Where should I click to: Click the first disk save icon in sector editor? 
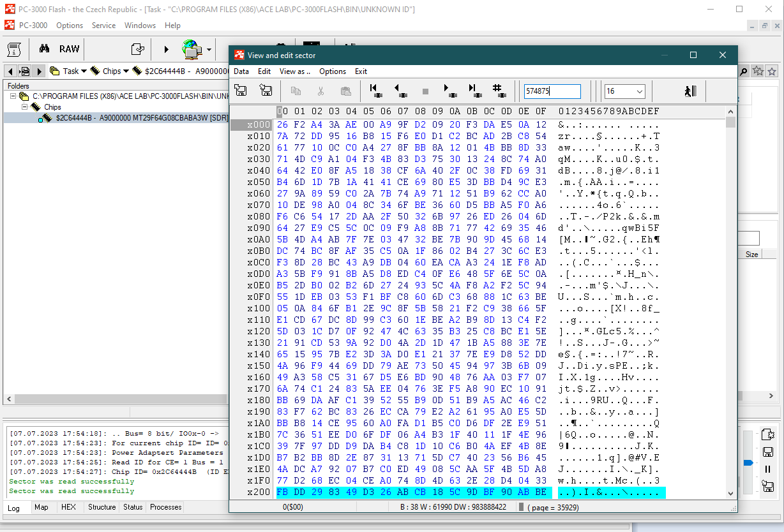(241, 91)
